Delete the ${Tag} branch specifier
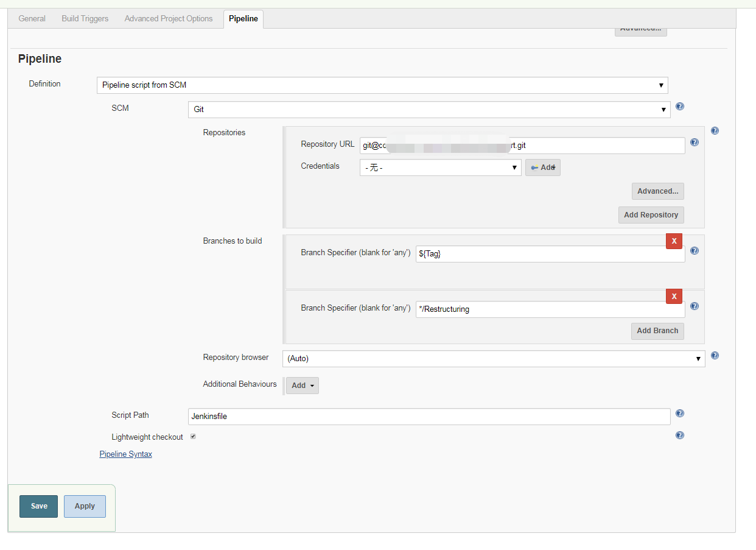Image resolution: width=756 pixels, height=550 pixels. point(674,241)
